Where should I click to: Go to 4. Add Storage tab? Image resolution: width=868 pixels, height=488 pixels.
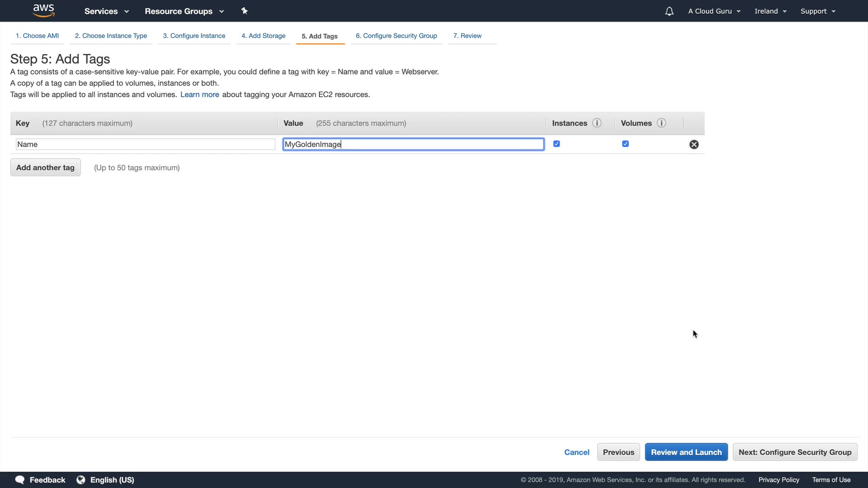point(263,36)
